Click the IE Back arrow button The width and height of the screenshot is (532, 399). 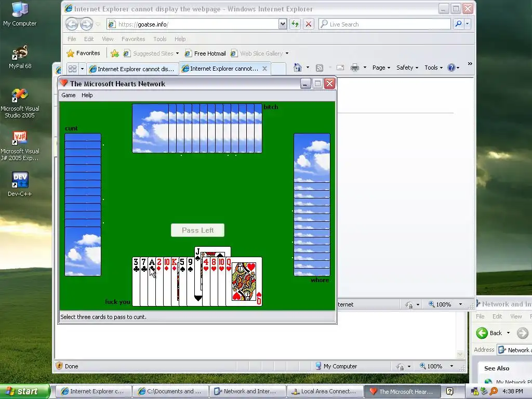[72, 24]
